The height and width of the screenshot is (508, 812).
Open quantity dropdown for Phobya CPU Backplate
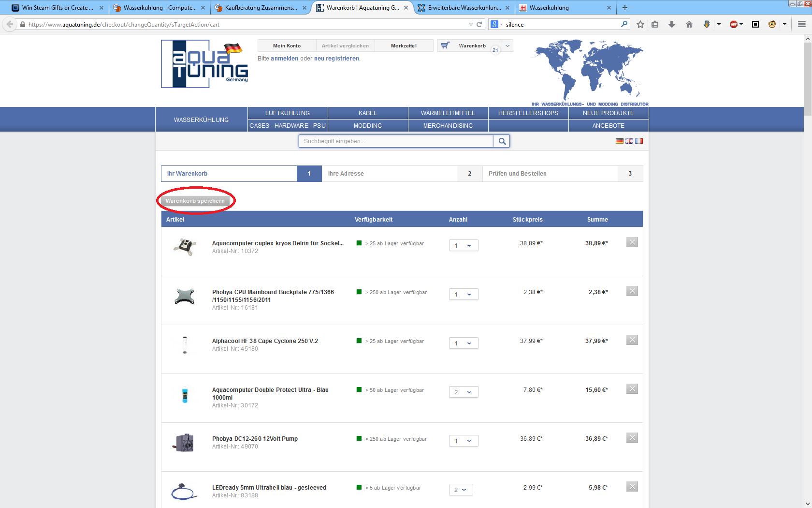pyautogui.click(x=464, y=294)
